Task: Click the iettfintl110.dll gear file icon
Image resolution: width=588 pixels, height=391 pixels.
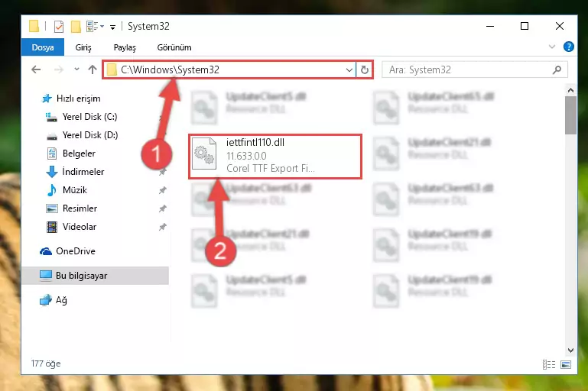Action: pyautogui.click(x=204, y=153)
